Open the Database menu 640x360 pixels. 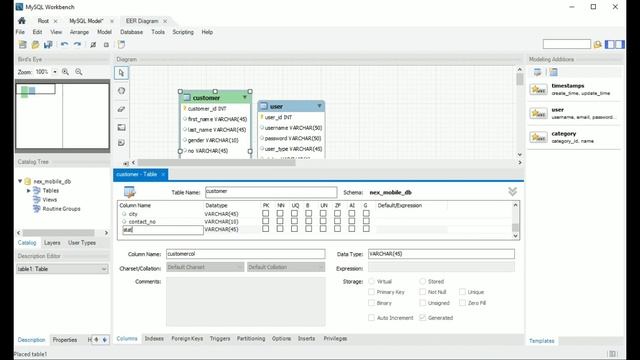(x=131, y=32)
